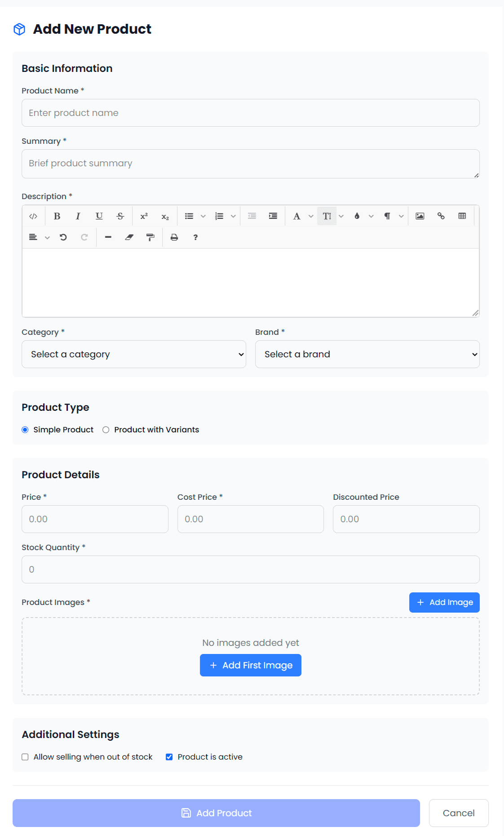Print the description content

click(174, 237)
